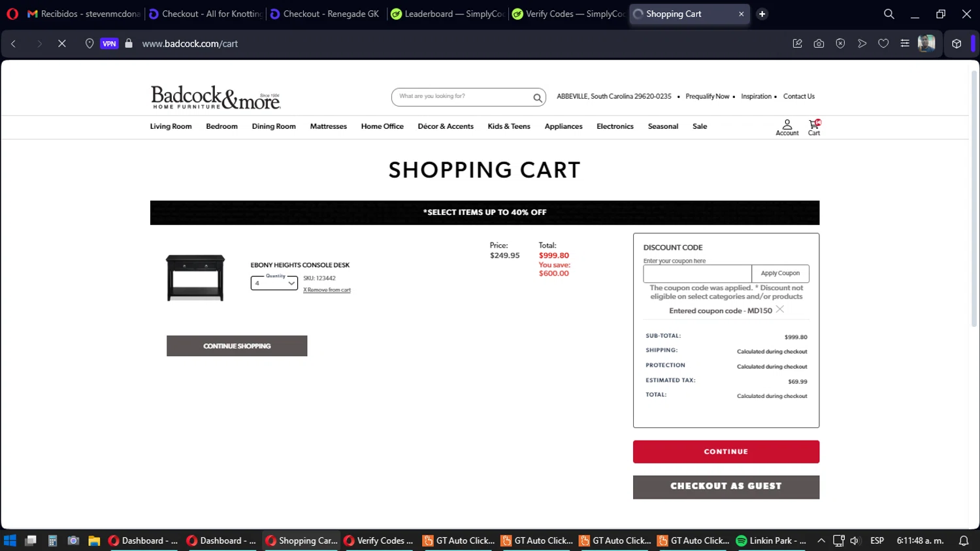Open the Contact Us link
The width and height of the screenshot is (980, 551).
tap(799, 97)
